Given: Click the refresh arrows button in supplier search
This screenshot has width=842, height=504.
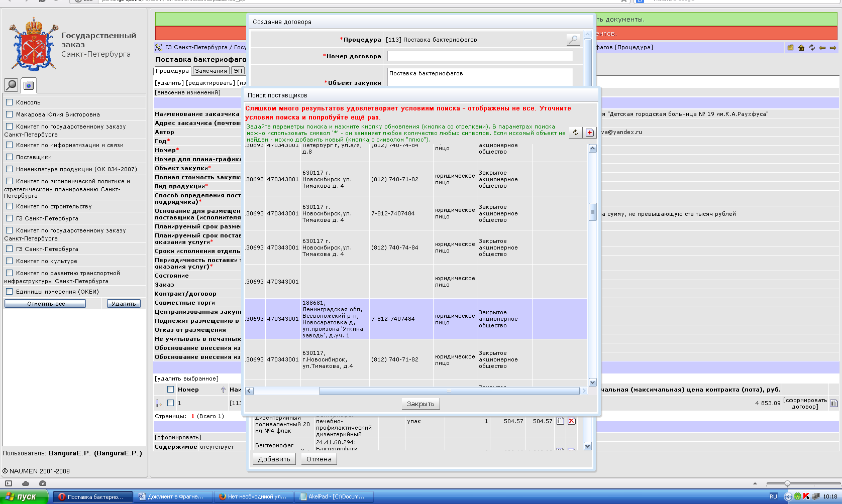Looking at the screenshot, I should click(x=576, y=133).
